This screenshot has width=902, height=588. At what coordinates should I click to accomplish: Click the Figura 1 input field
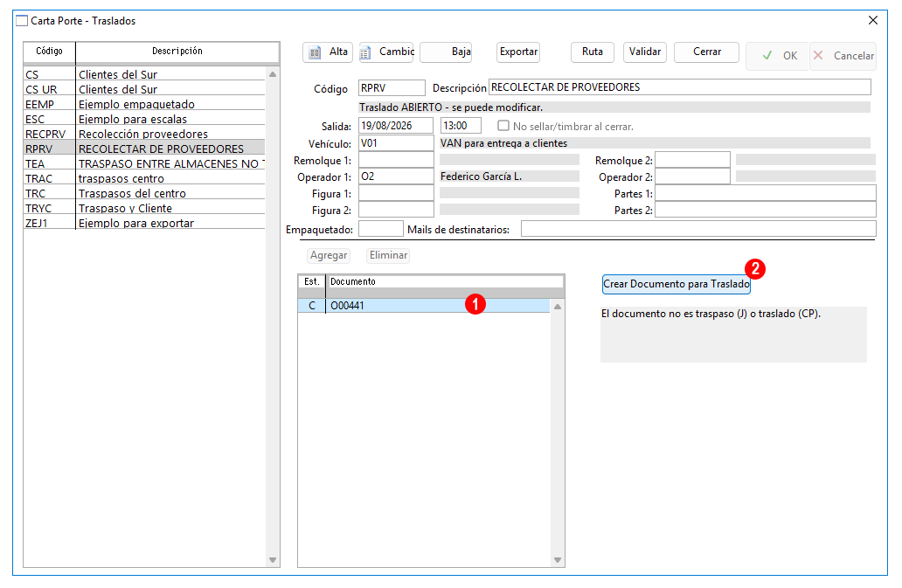click(x=396, y=193)
